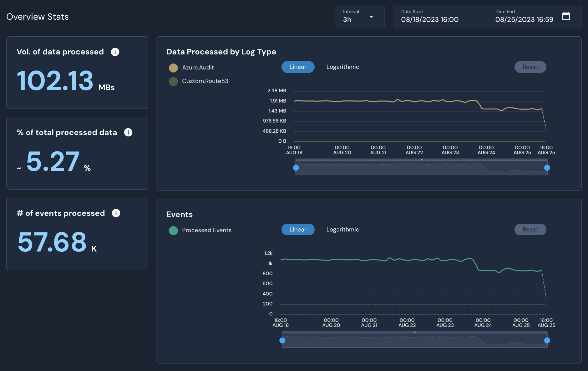Keep Linear scale selected for Data Processed chart

297,67
